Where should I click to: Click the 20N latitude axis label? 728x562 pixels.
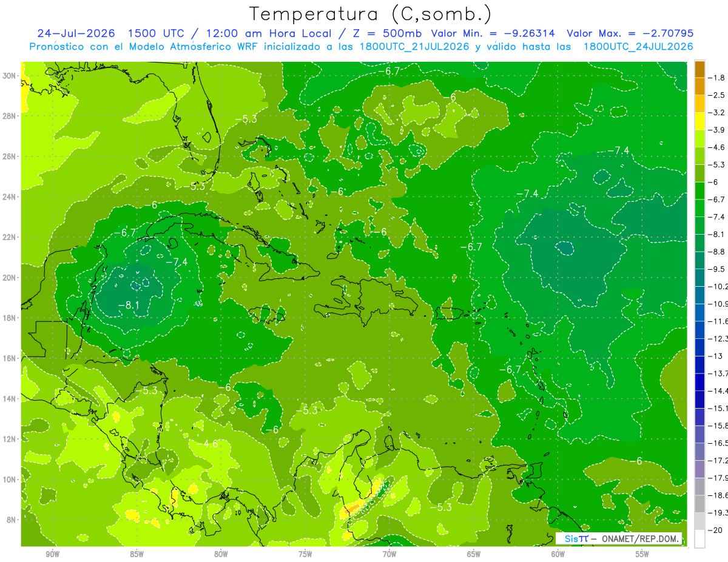[x=10, y=277]
